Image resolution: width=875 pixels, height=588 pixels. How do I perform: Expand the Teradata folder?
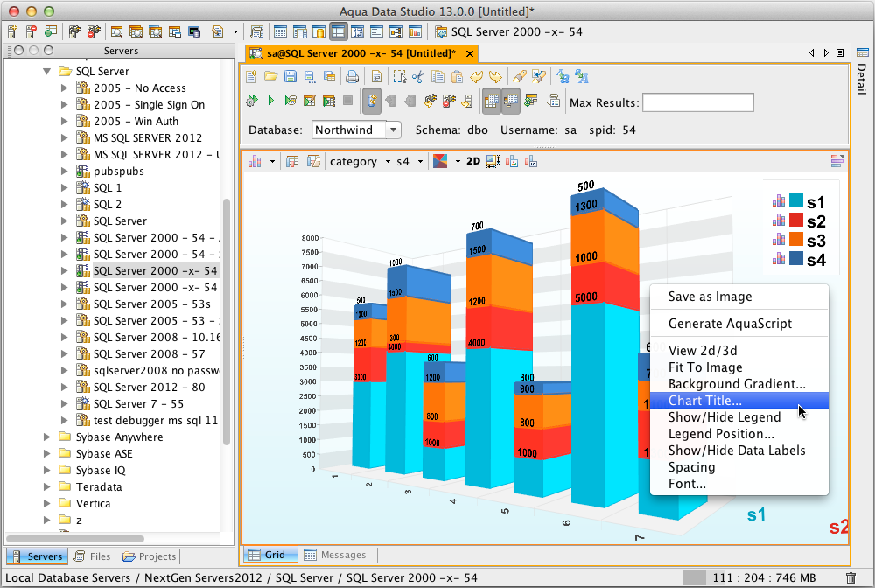47,487
